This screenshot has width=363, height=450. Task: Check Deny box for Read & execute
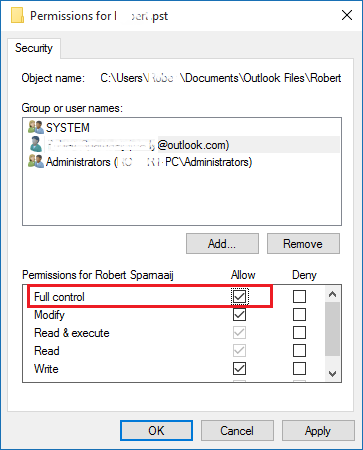[x=299, y=332]
